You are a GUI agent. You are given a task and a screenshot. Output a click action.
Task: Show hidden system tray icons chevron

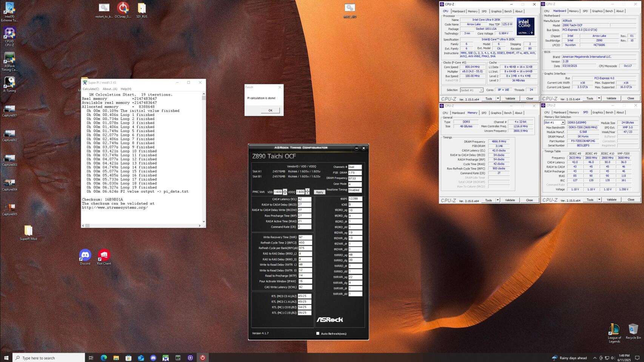coord(595,358)
